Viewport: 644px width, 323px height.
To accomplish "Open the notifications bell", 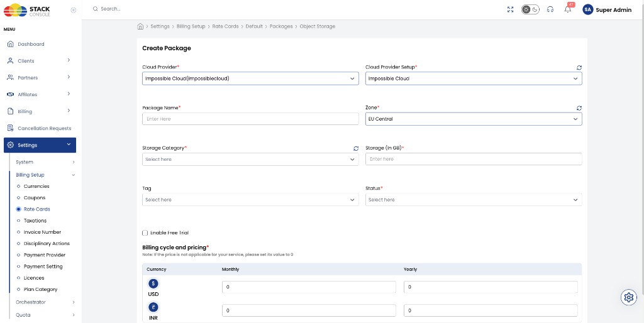I will 568,9.
